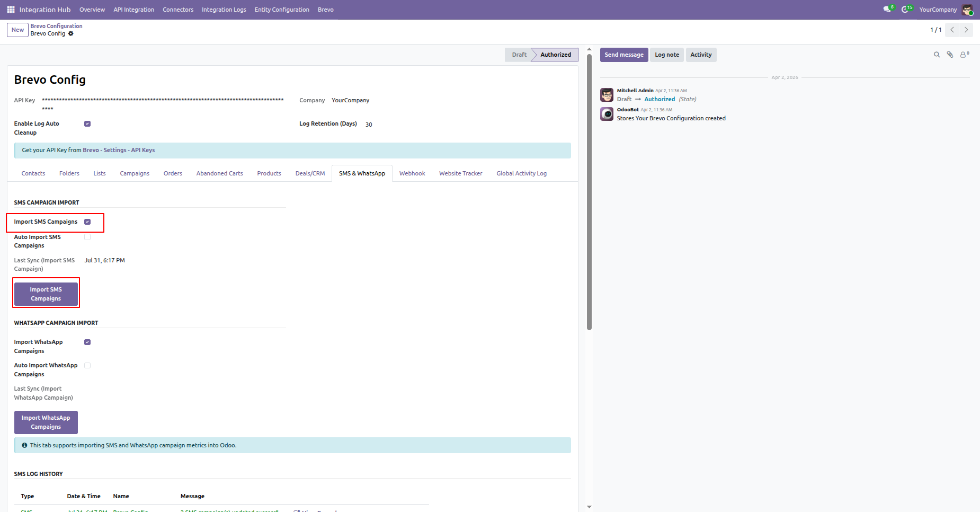The image size is (980, 512).
Task: Search messages with the chatter magnifier icon
Action: [x=937, y=55]
